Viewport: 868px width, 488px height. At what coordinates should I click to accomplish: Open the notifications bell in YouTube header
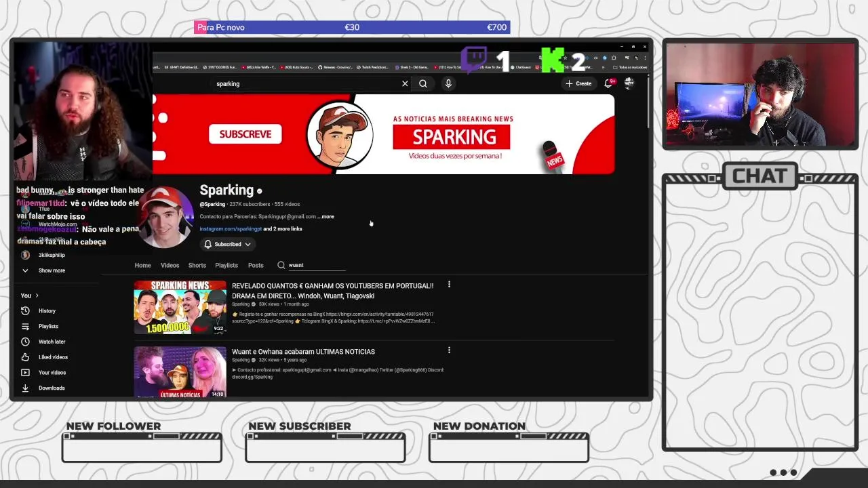point(608,83)
